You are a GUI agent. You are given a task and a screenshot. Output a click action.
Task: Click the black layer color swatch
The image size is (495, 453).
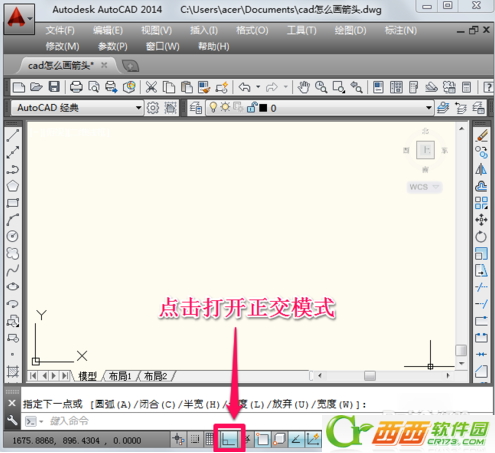point(263,108)
